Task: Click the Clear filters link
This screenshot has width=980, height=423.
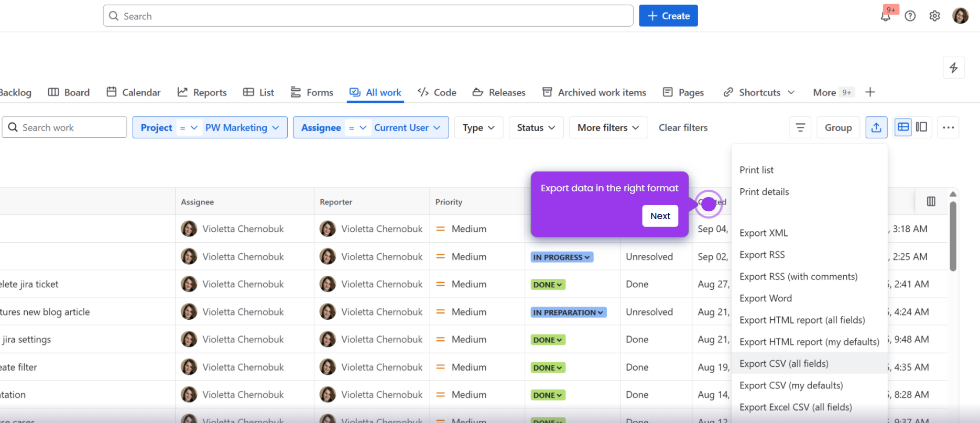Action: click(x=683, y=127)
